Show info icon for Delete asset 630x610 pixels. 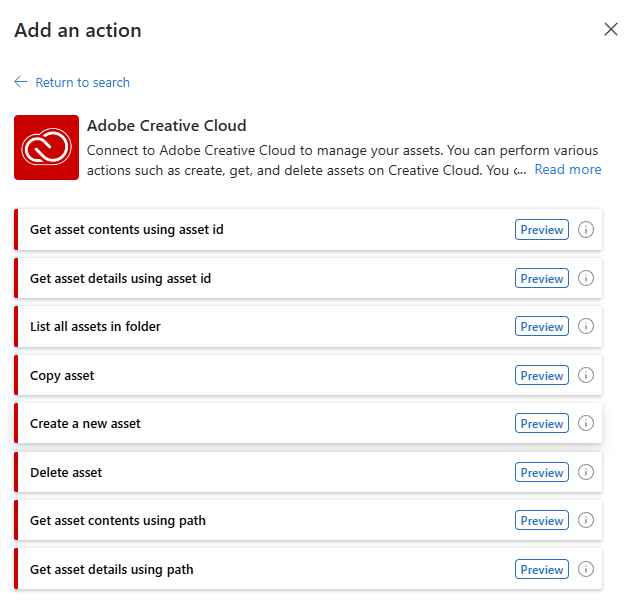tap(585, 472)
